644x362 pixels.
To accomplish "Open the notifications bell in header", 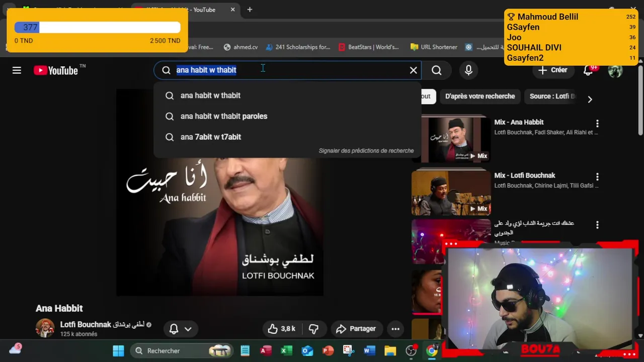I will click(x=588, y=70).
